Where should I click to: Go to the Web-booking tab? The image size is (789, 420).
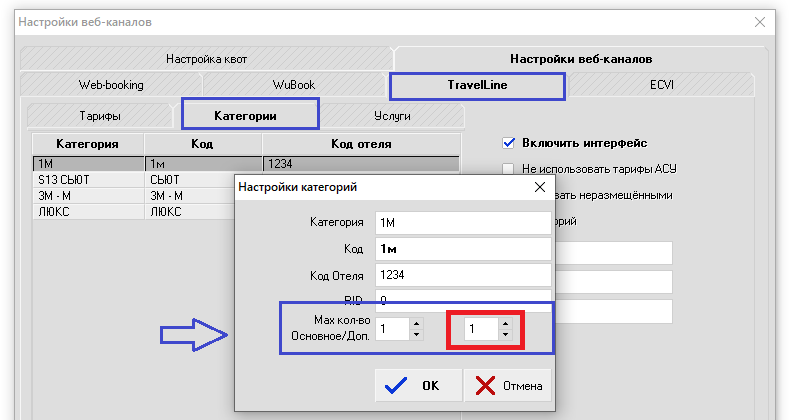(x=111, y=86)
